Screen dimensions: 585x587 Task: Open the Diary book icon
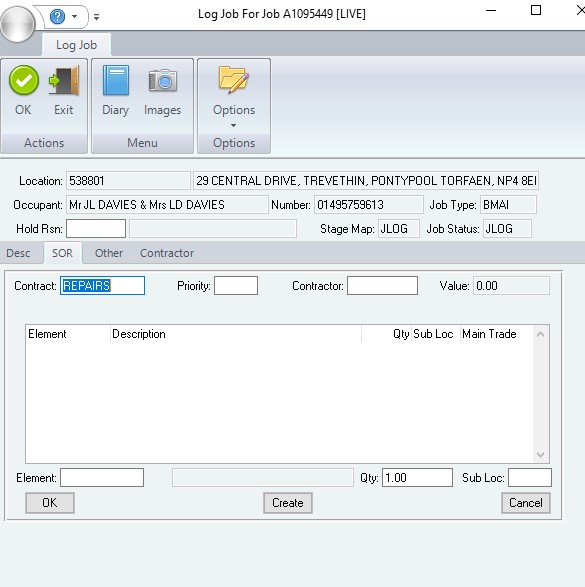(x=116, y=80)
